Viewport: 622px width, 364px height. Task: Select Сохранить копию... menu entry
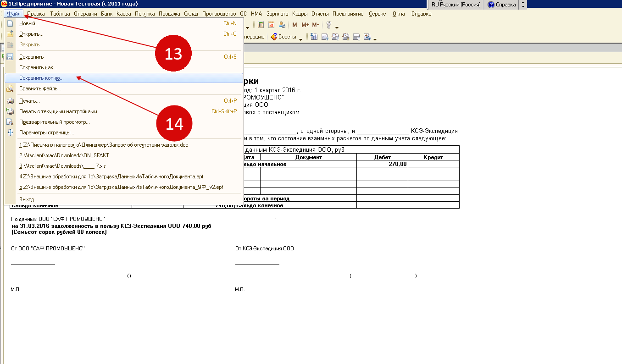coord(123,78)
